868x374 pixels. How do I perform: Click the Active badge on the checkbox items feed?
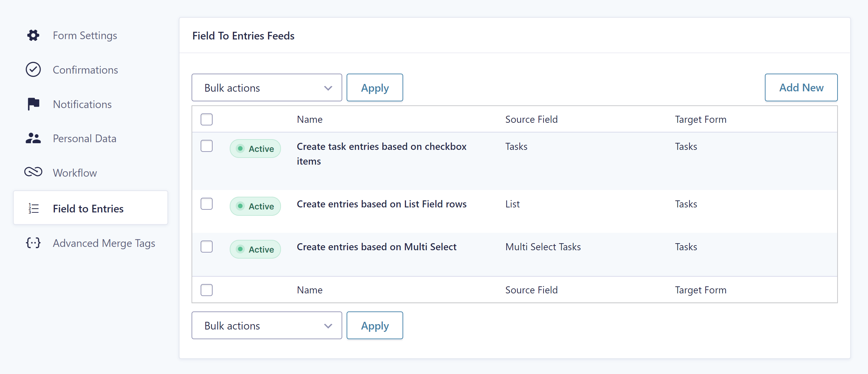pos(255,149)
